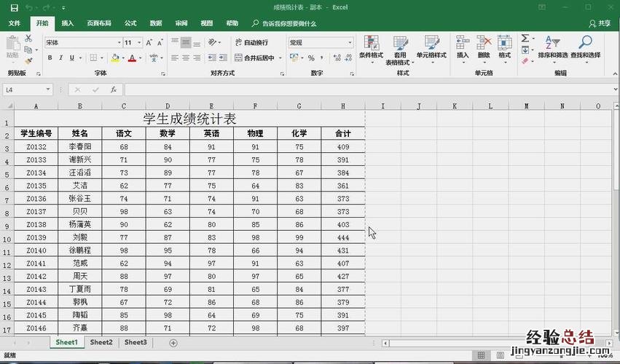
Task: Expand the font size dropdown
Action: click(x=138, y=43)
